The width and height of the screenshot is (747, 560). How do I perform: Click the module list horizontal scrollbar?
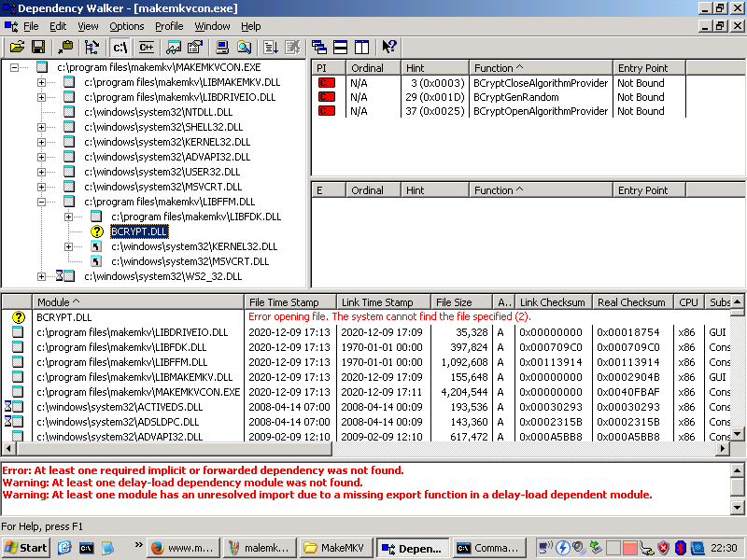pyautogui.click(x=373, y=449)
